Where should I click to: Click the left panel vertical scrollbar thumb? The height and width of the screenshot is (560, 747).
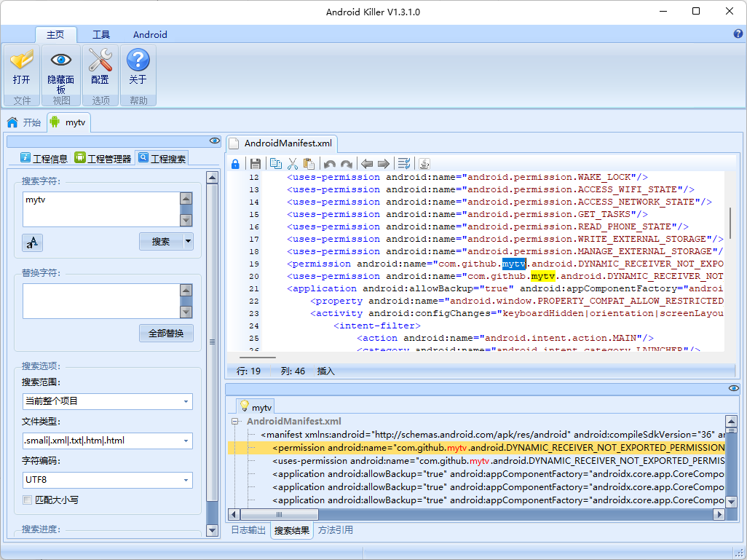coord(213,342)
